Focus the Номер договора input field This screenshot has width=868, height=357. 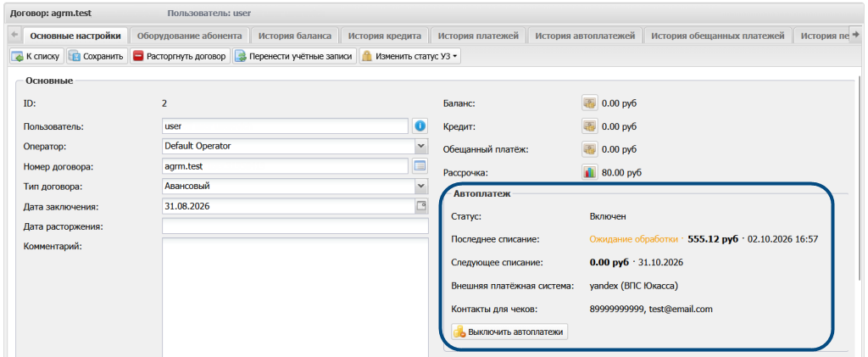click(285, 165)
